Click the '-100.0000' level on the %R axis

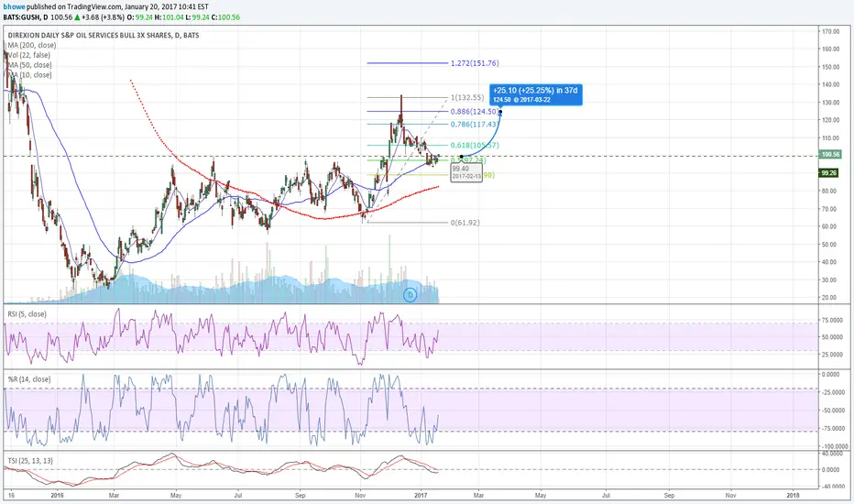(x=834, y=446)
